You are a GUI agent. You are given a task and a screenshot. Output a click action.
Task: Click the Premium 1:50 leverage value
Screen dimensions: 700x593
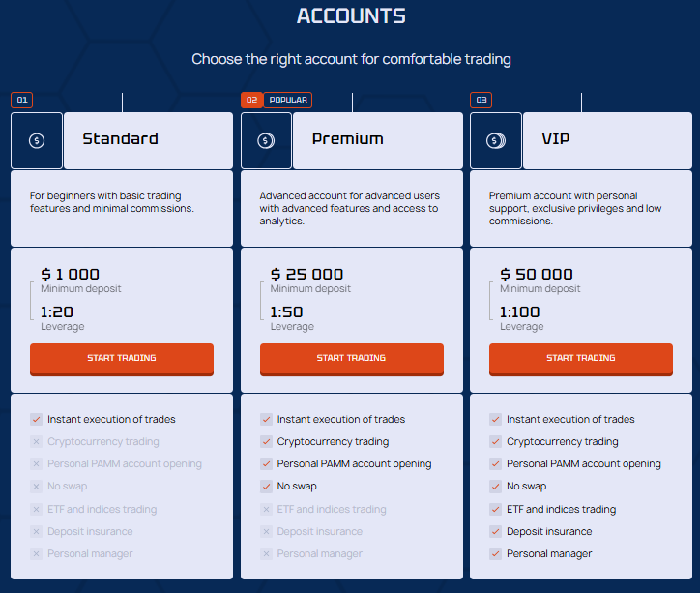click(287, 312)
